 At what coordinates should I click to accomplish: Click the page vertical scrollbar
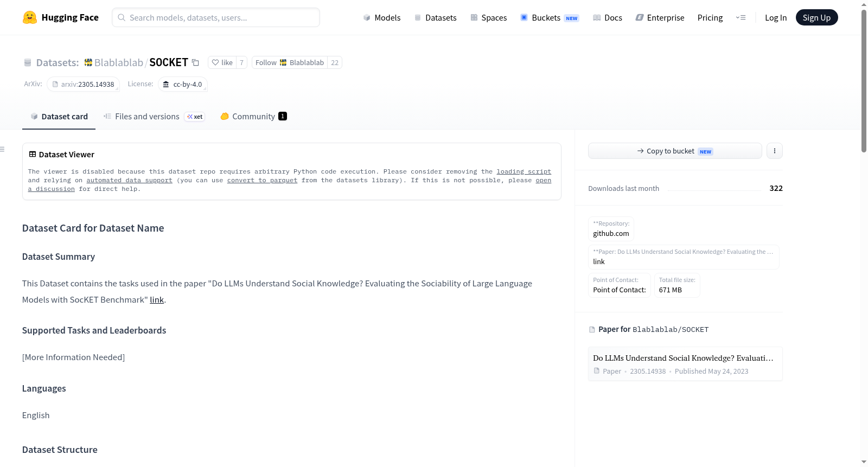coord(864,81)
